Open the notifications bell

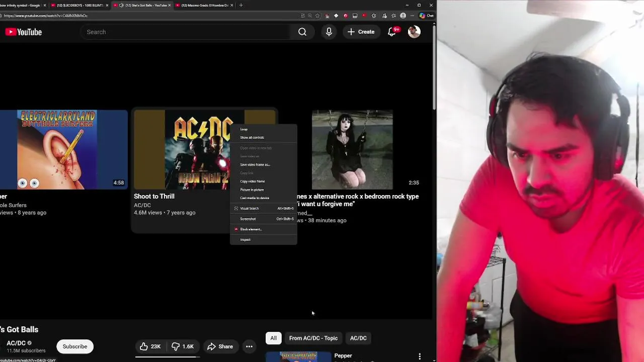point(392,32)
